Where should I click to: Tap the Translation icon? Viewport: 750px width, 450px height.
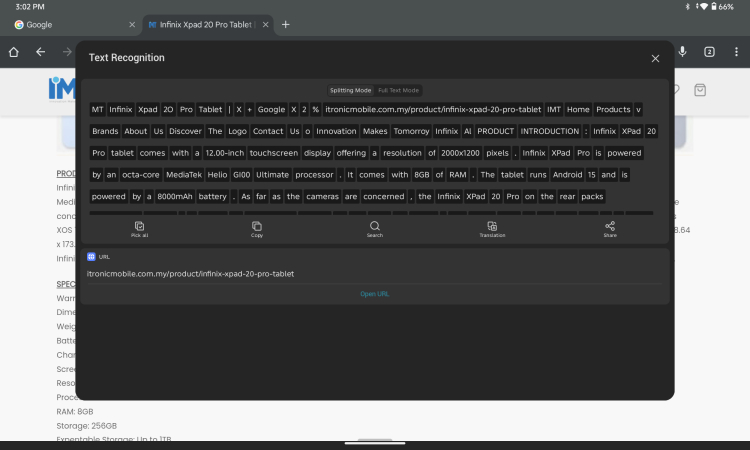click(x=492, y=229)
